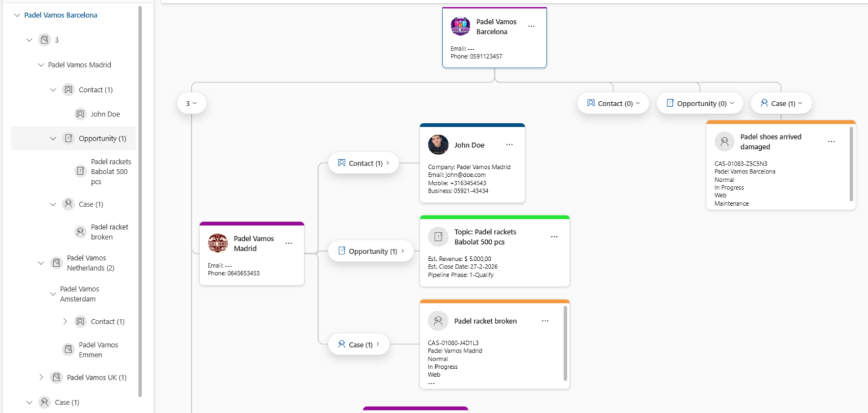Select John Doe in the tree

point(105,114)
